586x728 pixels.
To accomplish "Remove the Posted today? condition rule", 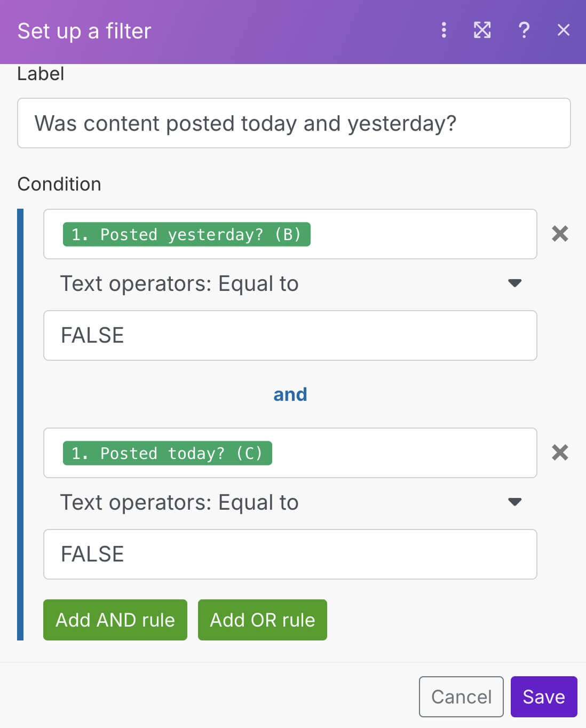I will [x=559, y=453].
